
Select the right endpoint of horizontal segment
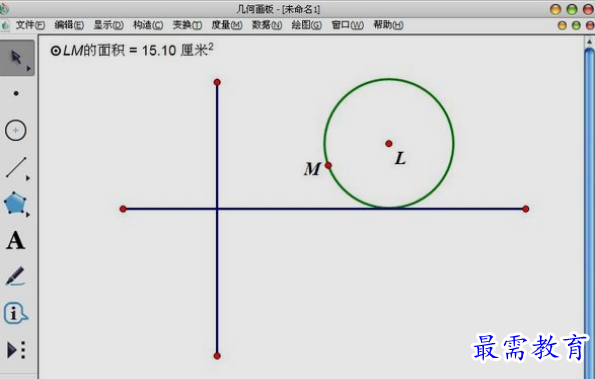tap(526, 209)
